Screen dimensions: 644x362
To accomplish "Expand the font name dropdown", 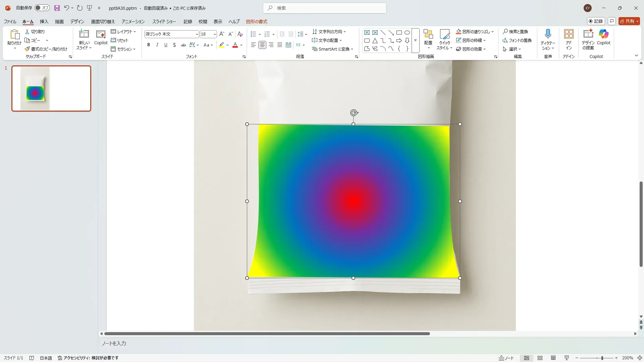I will tap(197, 34).
